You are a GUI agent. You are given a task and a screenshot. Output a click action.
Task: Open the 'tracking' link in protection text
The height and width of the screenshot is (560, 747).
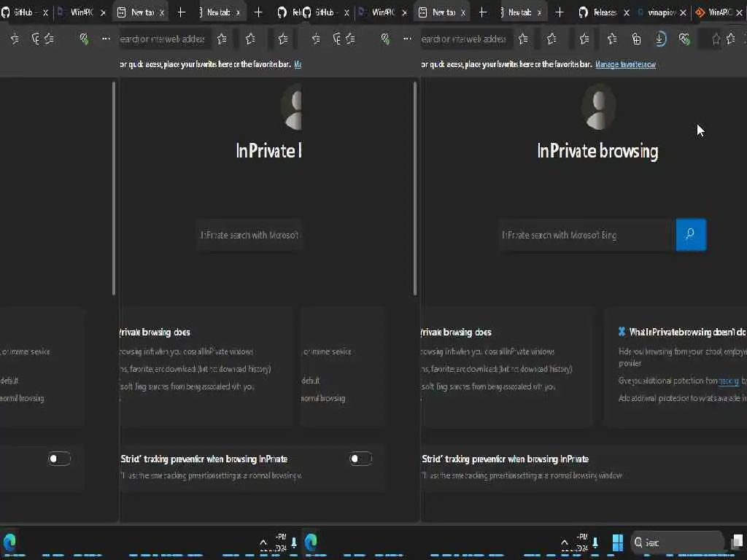coord(729,381)
